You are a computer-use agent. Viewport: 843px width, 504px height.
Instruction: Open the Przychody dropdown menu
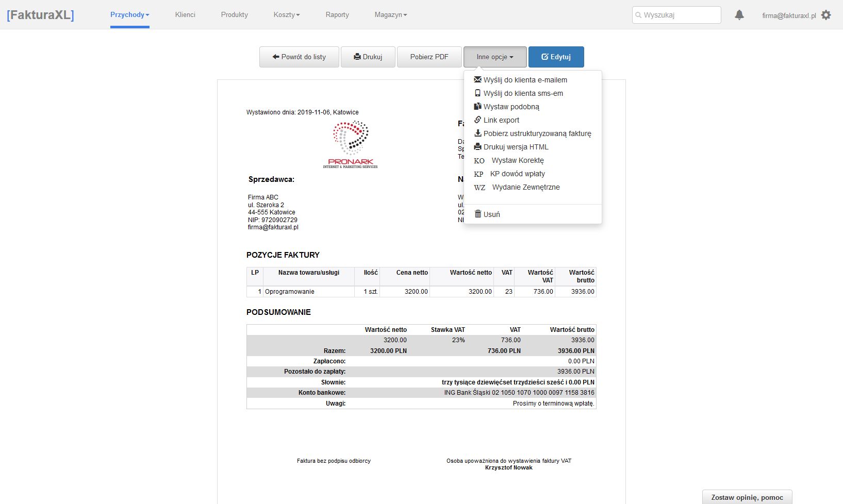point(130,14)
